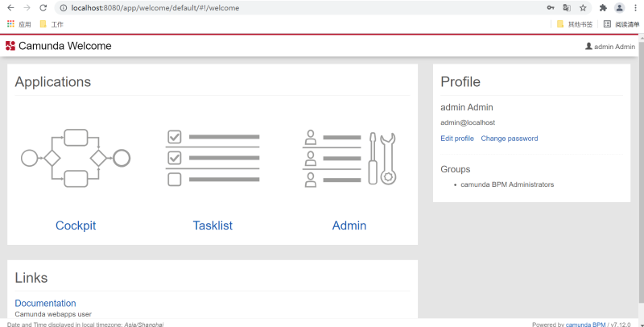The width and height of the screenshot is (644, 327).
Task: Click the Camunda logo icon
Action: 10,46
